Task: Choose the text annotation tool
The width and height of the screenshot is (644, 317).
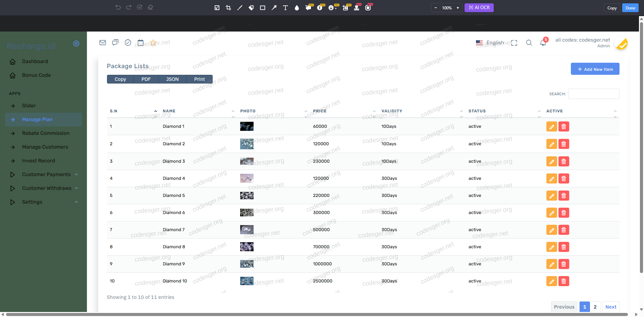Action: [285, 8]
